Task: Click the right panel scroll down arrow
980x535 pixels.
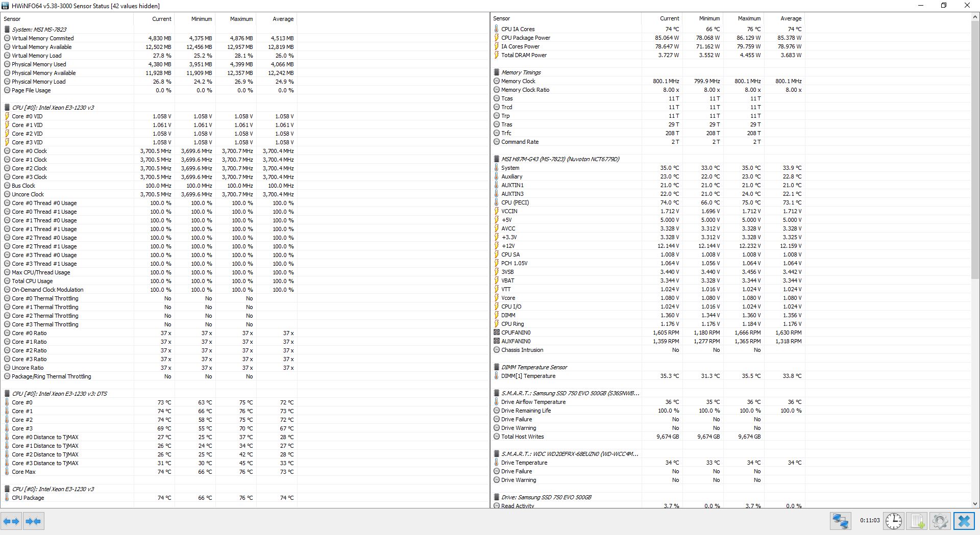Action: pyautogui.click(x=975, y=504)
